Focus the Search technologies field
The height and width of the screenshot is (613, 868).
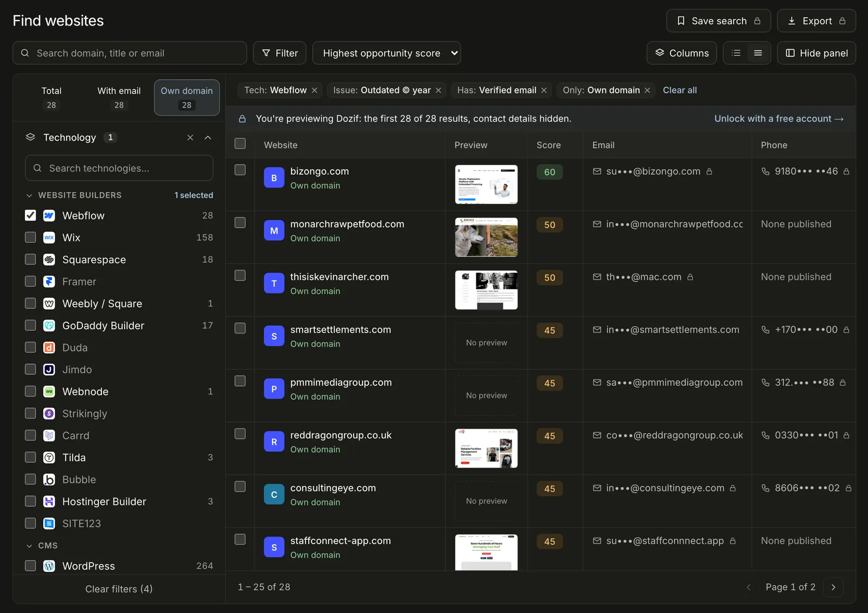pos(119,168)
